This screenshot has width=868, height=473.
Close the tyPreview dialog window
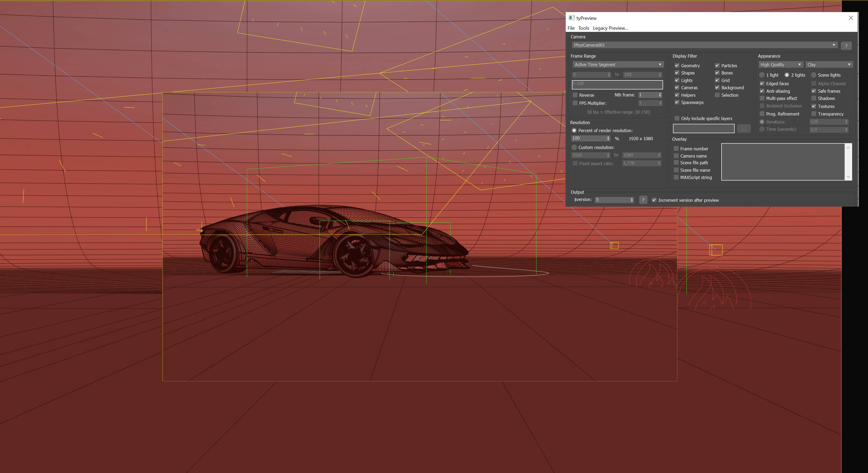point(851,18)
